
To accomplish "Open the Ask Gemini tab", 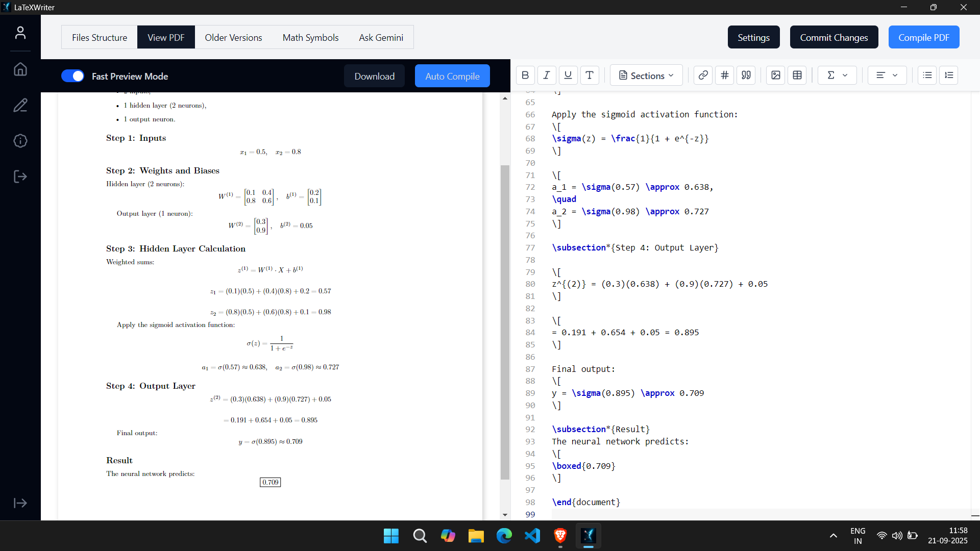I will click(381, 37).
